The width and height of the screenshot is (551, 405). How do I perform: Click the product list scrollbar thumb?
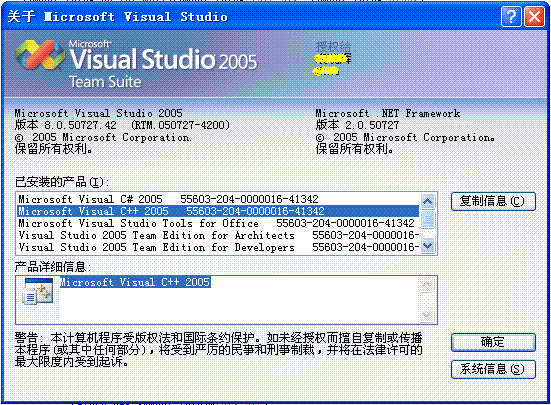click(428, 219)
